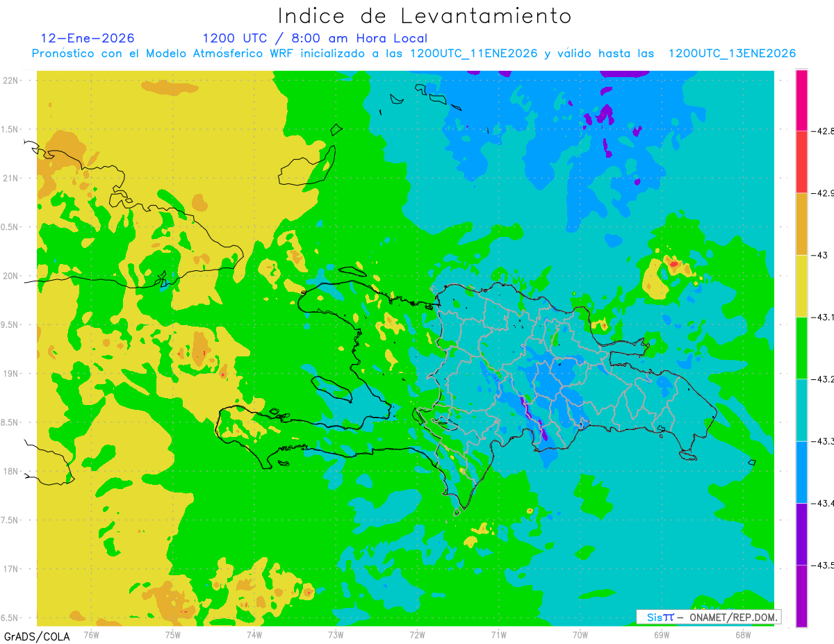Click the "-43.2" color scale value
This screenshot has height=644, width=834.
pyautogui.click(x=823, y=379)
